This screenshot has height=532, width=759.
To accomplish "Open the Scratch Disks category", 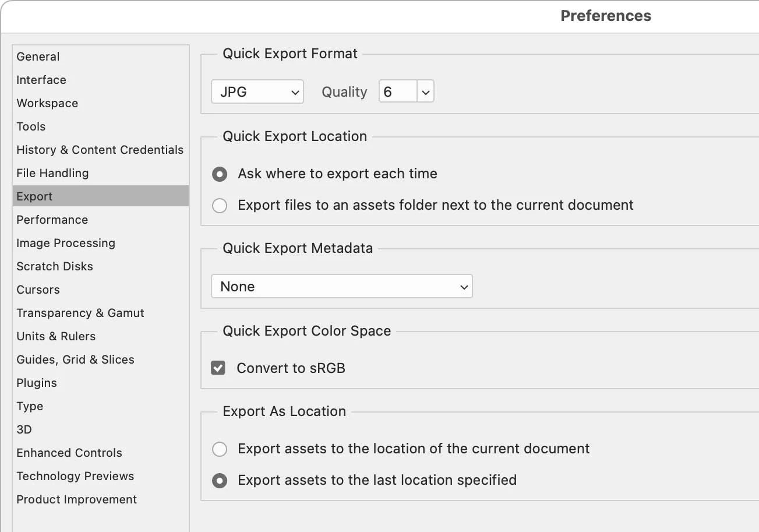I will point(55,266).
